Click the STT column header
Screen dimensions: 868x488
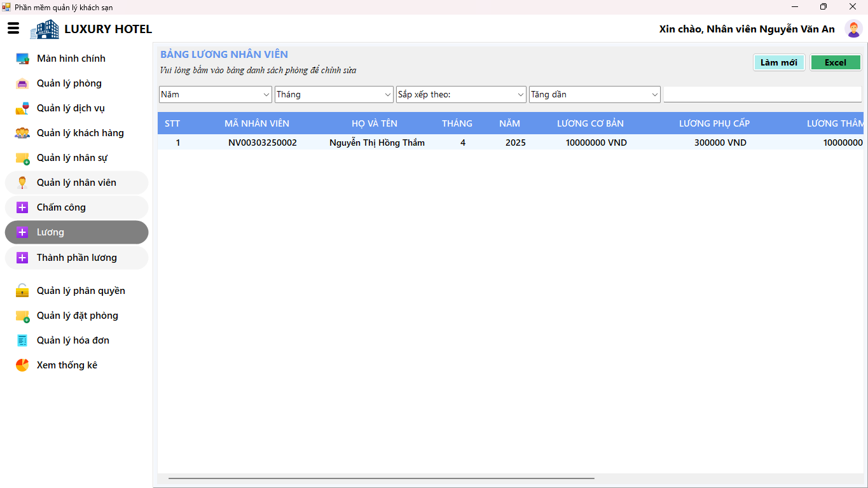click(x=172, y=123)
